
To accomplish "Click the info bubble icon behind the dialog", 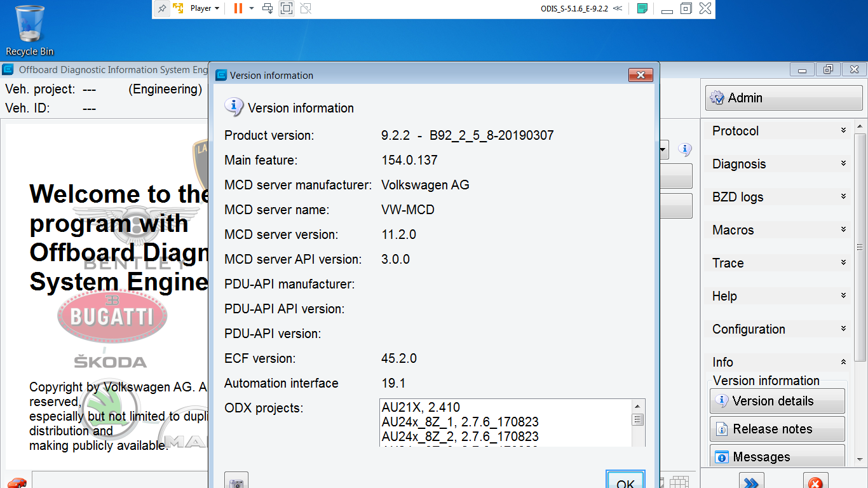I will click(684, 150).
